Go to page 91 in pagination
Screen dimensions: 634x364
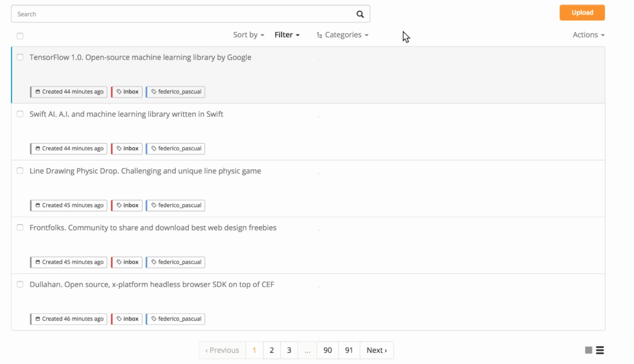(349, 350)
